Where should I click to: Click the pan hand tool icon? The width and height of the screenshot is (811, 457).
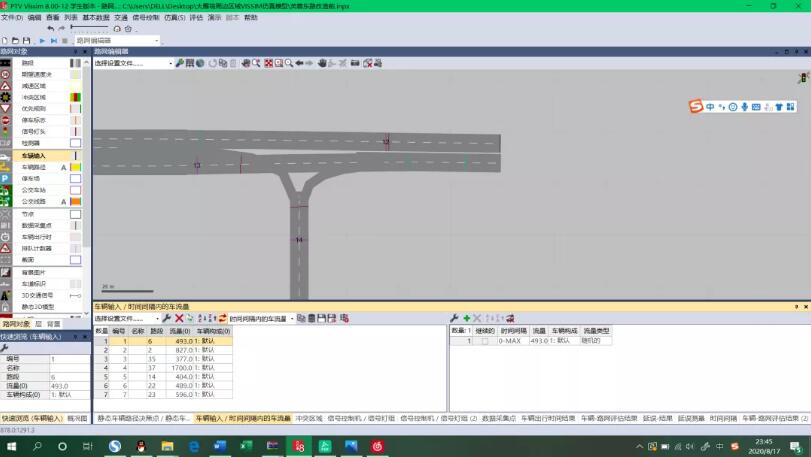(x=322, y=63)
